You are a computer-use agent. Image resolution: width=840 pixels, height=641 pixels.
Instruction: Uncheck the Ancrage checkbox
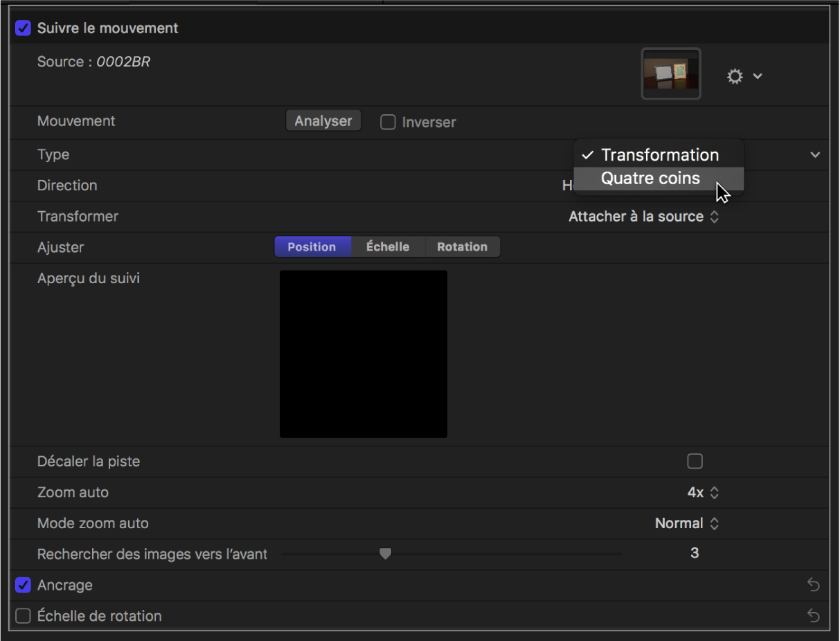click(x=24, y=586)
